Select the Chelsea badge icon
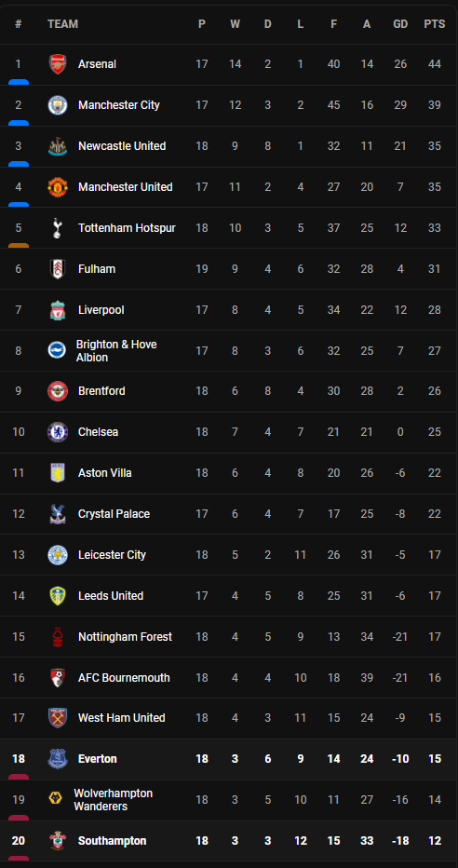458x868 pixels. [58, 432]
